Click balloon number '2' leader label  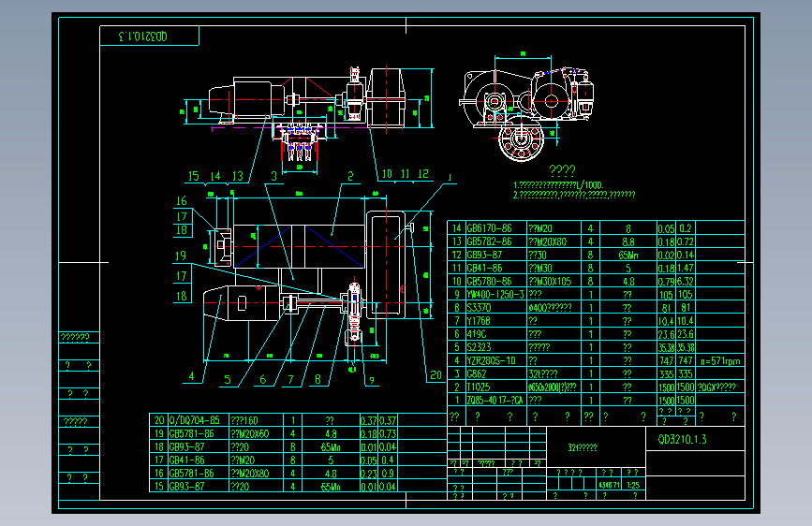(350, 177)
